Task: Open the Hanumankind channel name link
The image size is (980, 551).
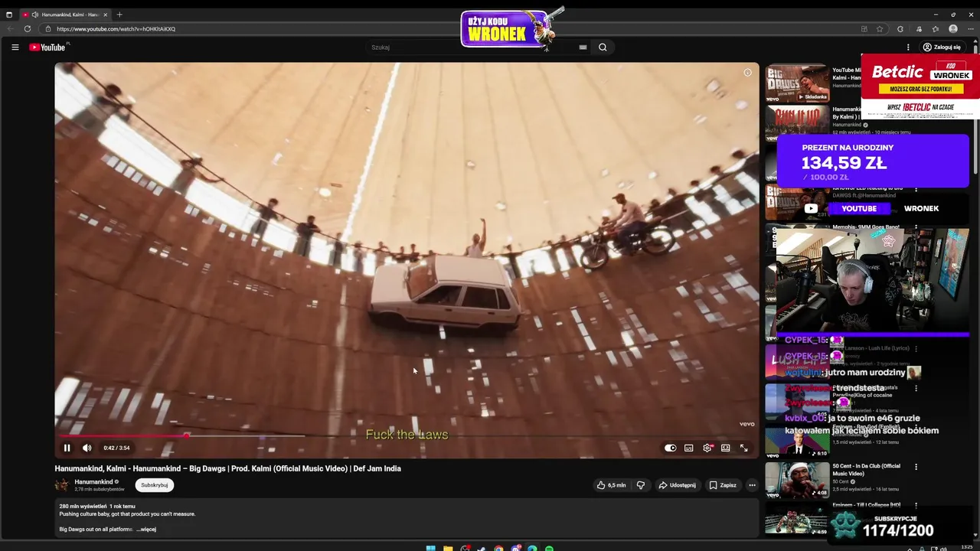Action: [x=93, y=481]
